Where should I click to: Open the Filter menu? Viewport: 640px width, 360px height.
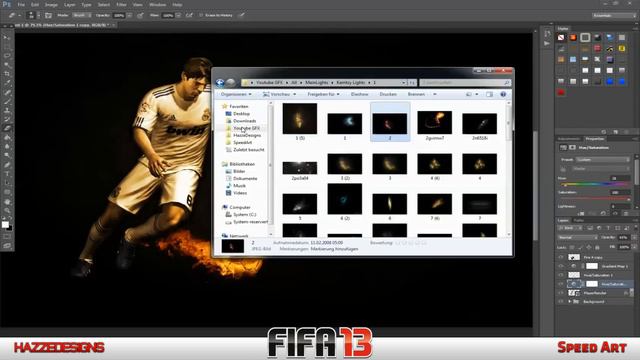[121, 4]
